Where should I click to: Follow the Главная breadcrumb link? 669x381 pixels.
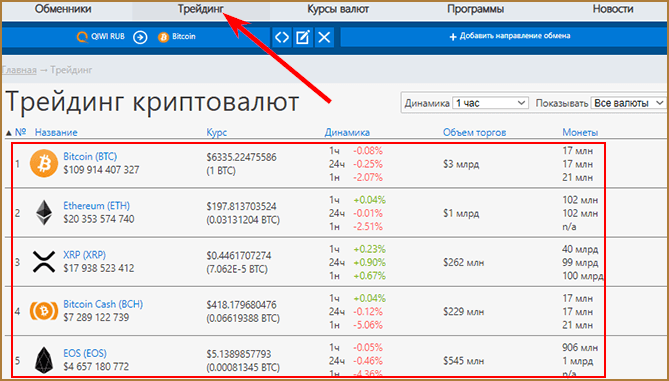coord(19,70)
